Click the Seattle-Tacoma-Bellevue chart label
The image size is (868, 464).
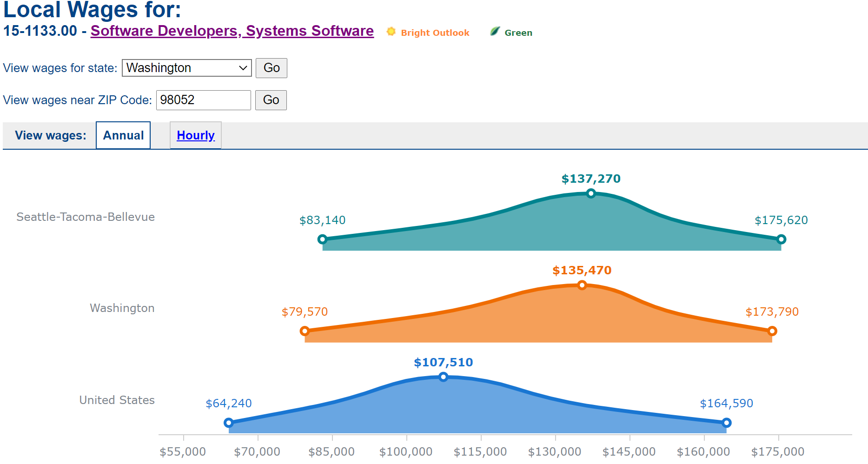point(86,217)
